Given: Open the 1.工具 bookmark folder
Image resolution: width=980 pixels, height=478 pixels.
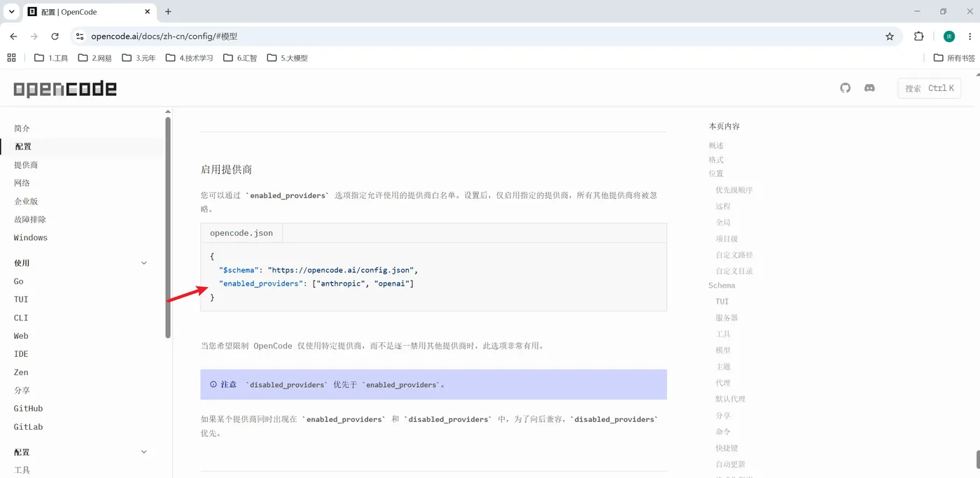Looking at the screenshot, I should point(51,58).
